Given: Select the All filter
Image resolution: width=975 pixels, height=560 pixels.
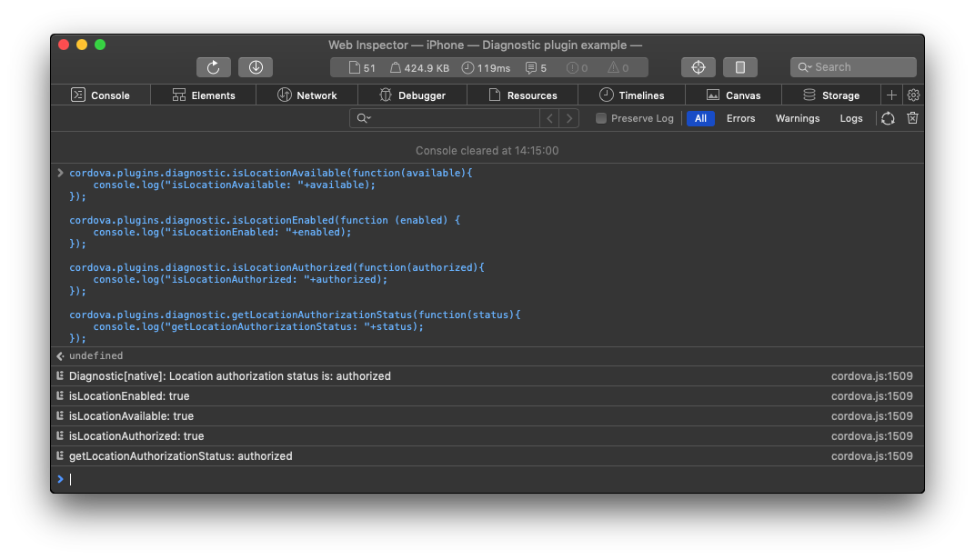Looking at the screenshot, I should 700,118.
